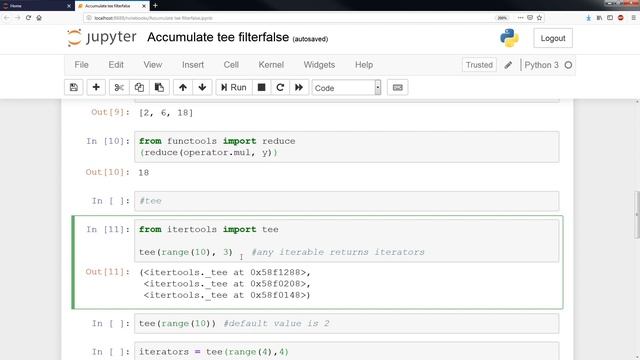
Task: Cut selected cells with the scissors icon
Action: (x=119, y=87)
